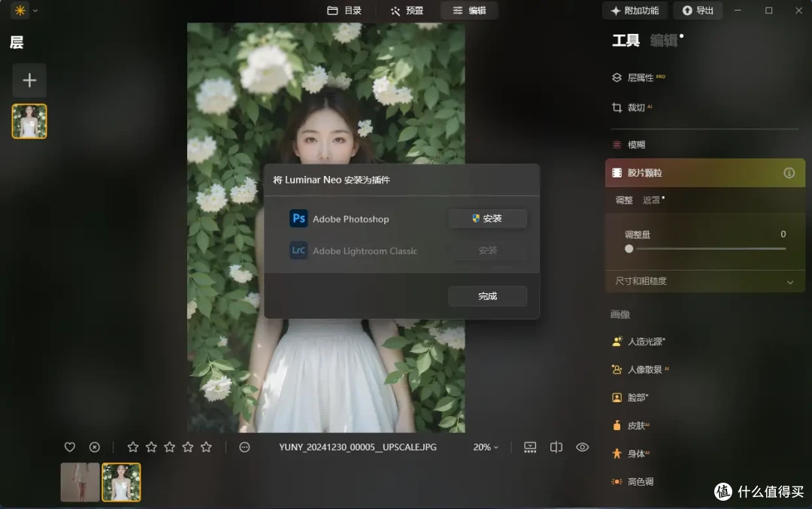Reject photo with the X circle icon

pyautogui.click(x=94, y=447)
